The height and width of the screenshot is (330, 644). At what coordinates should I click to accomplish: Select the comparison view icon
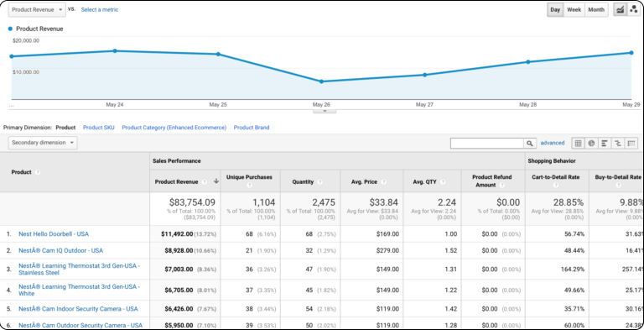617,144
